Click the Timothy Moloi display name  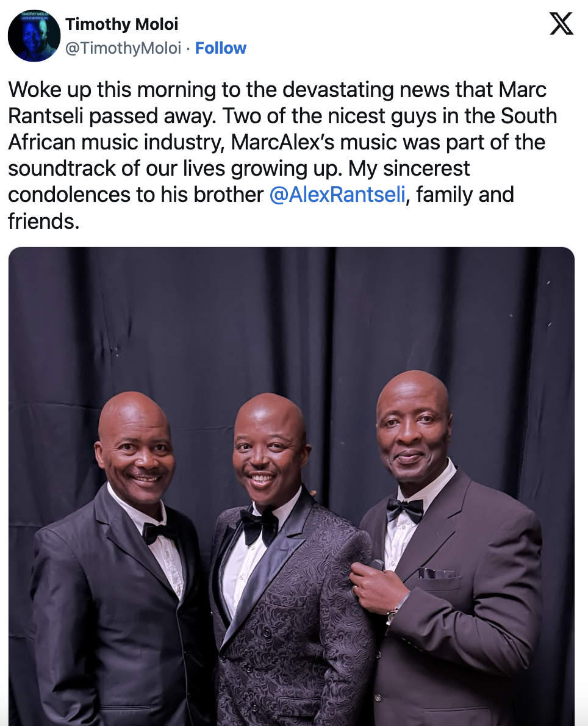(x=122, y=24)
